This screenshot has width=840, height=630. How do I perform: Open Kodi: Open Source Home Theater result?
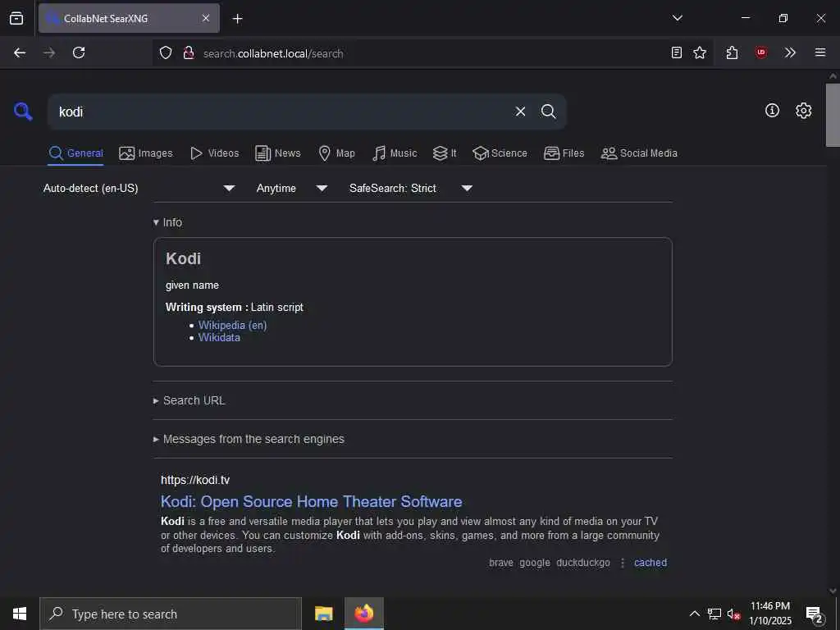coord(311,501)
